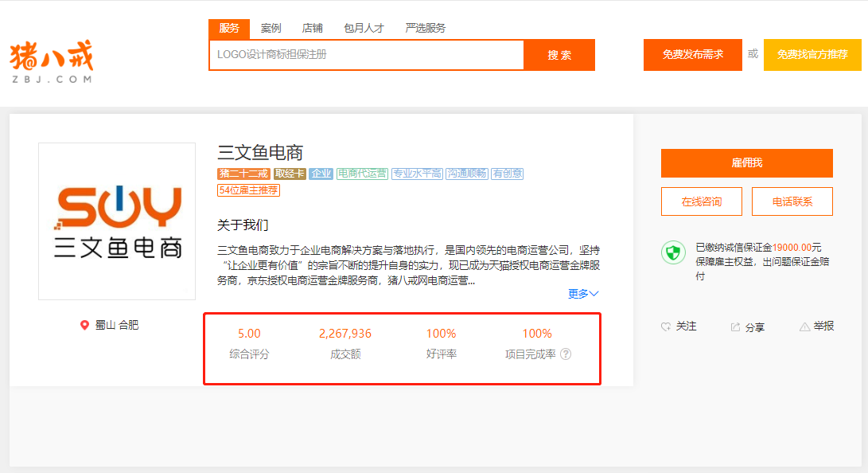Screen dimensions: 868x473
Task: Click the 100% 好评率 value
Action: pos(441,334)
